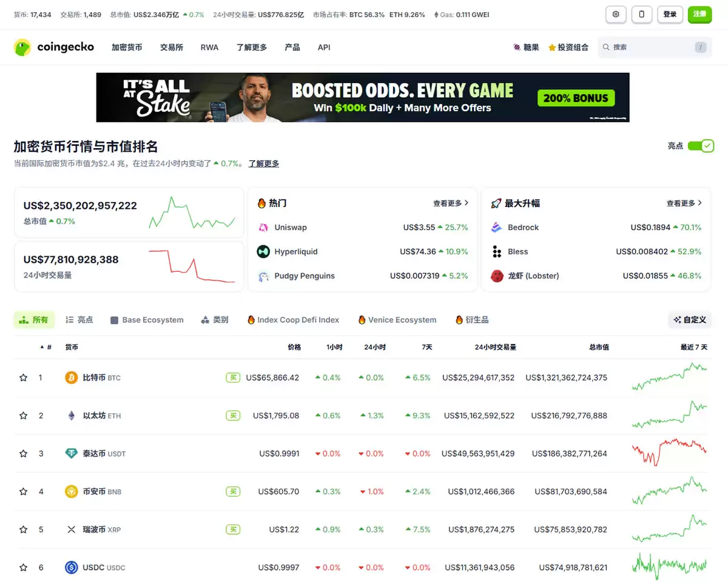728x584 pixels.
Task: Click the Stake boosted odds banner
Action: click(363, 98)
